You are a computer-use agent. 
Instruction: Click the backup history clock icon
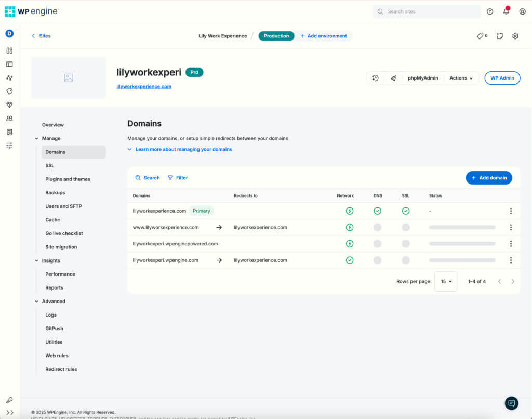click(x=375, y=78)
